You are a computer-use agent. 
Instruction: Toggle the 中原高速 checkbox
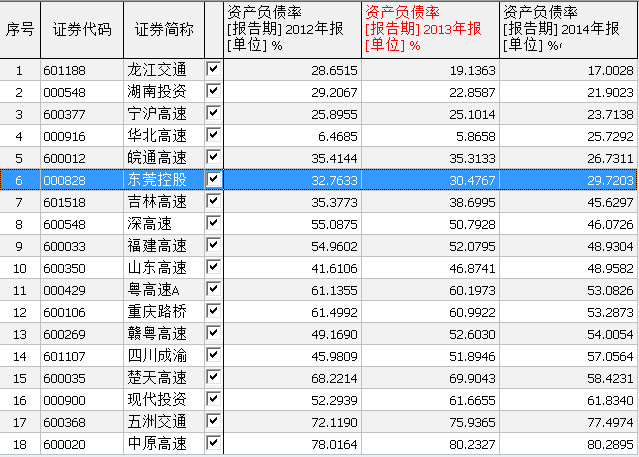[214, 443]
